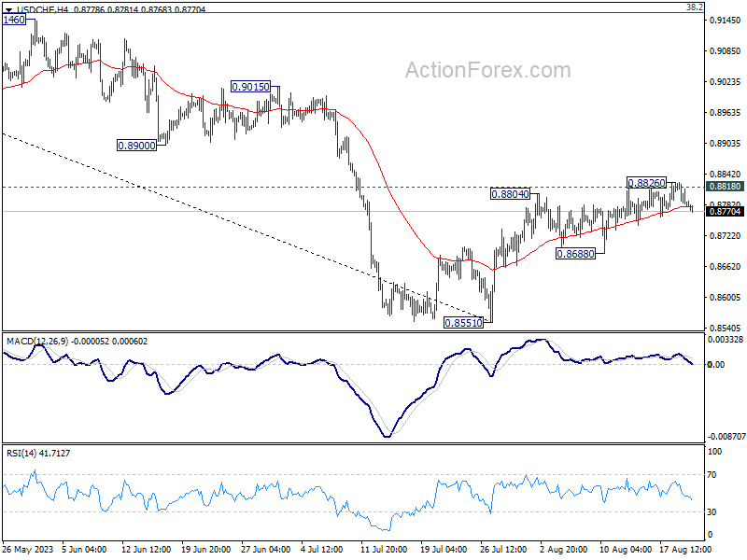This screenshot has height=560, width=747.
Task: Click the 11 Jul 20:00 time label
Action: tap(384, 550)
